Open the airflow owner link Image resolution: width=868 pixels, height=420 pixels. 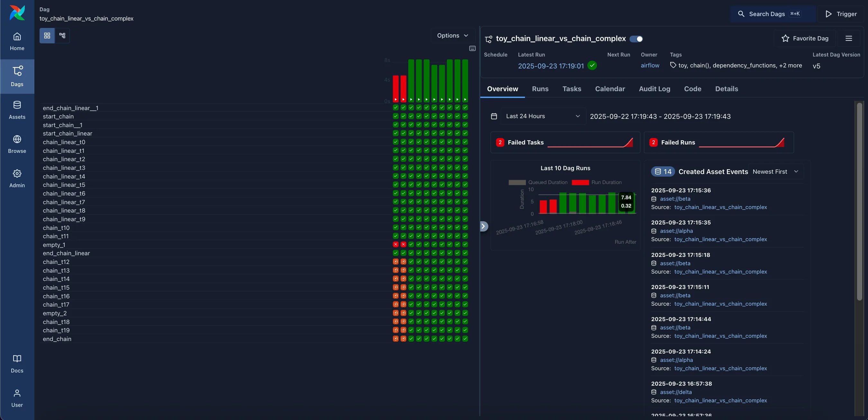pos(650,65)
